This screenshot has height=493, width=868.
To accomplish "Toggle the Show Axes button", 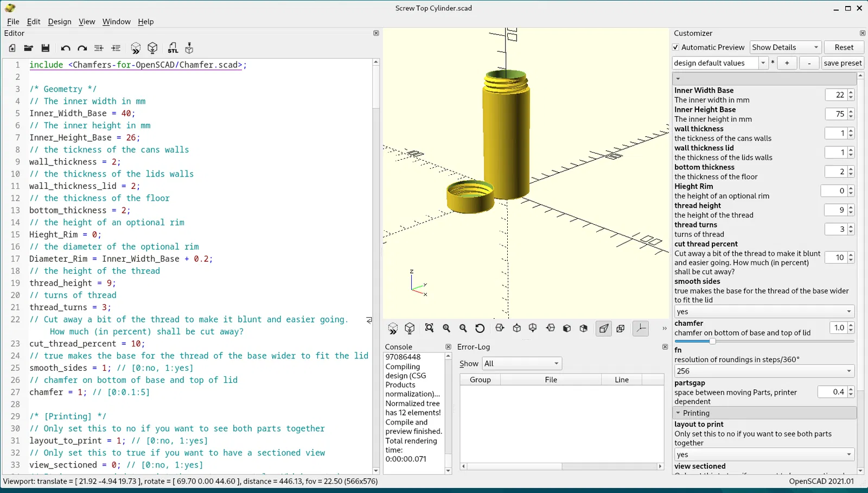I will click(641, 328).
